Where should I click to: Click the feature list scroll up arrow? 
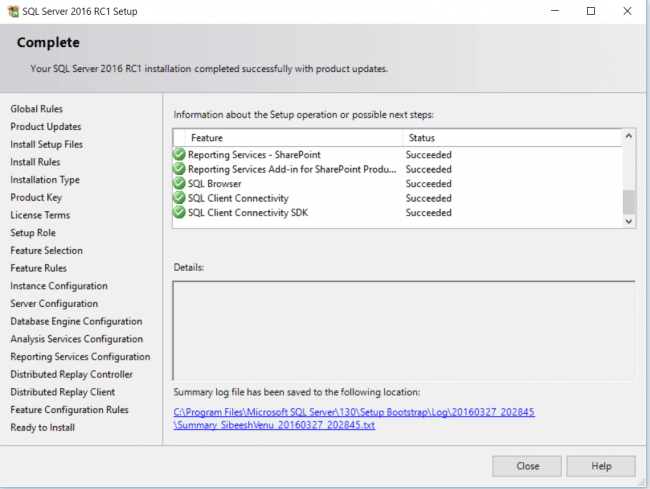(628, 136)
